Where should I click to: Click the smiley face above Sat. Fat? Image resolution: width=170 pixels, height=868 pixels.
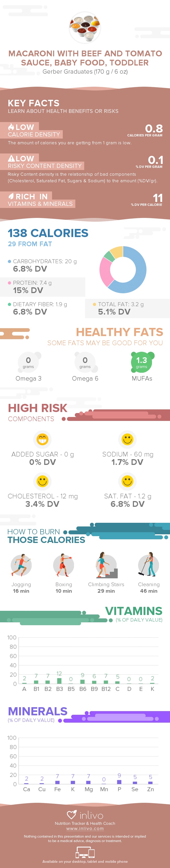pos(127,481)
